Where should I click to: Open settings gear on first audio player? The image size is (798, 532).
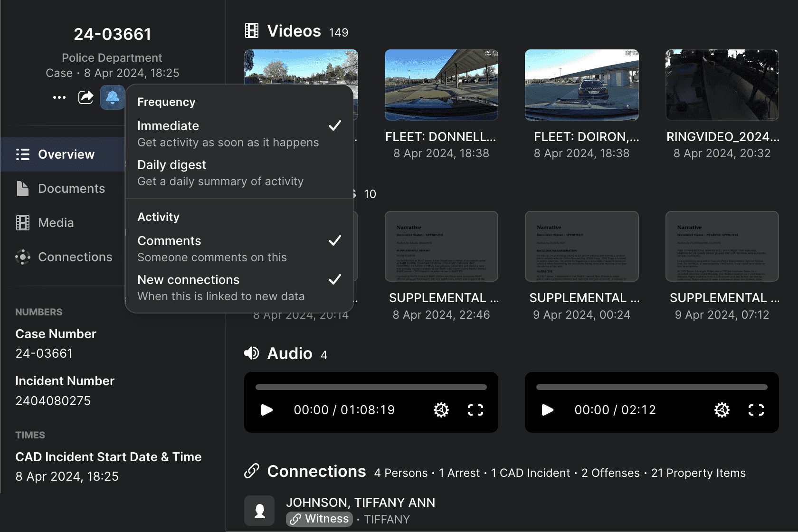coord(441,410)
